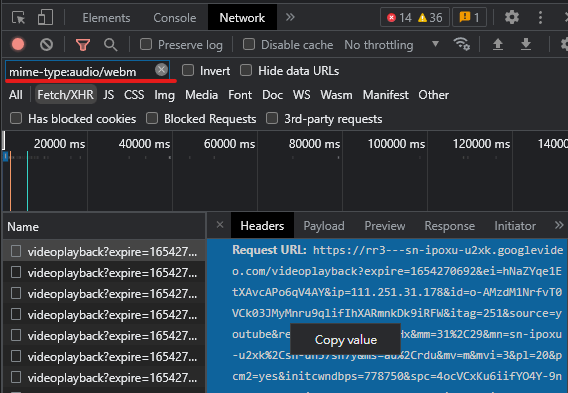
Task: Import HAR file upload icon
Action: [x=498, y=45]
